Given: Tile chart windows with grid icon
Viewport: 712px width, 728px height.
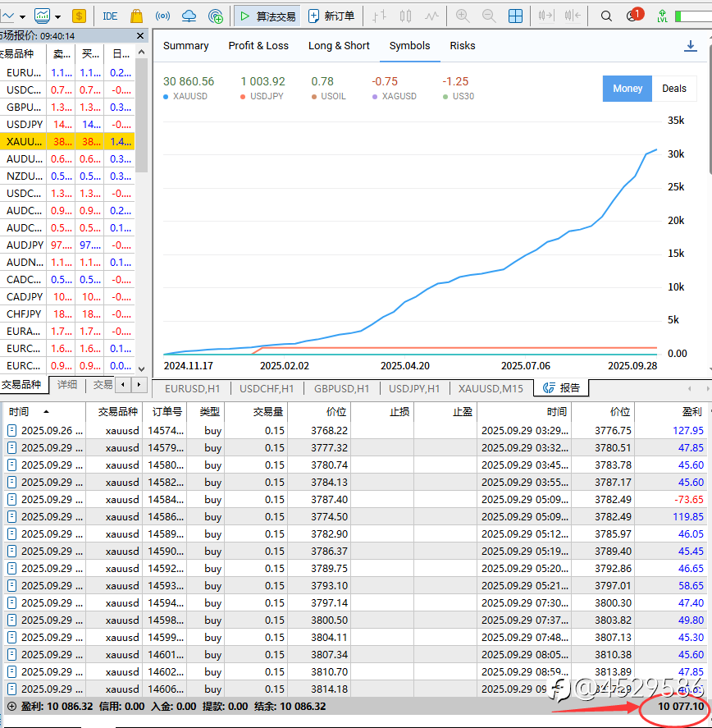Looking at the screenshot, I should pos(515,16).
